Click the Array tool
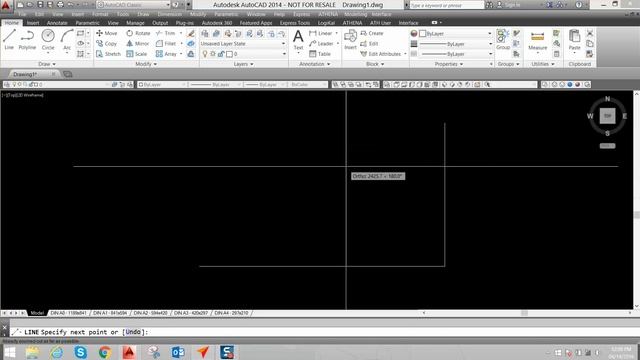Image resolution: width=640 pixels, height=360 pixels. (x=166, y=54)
